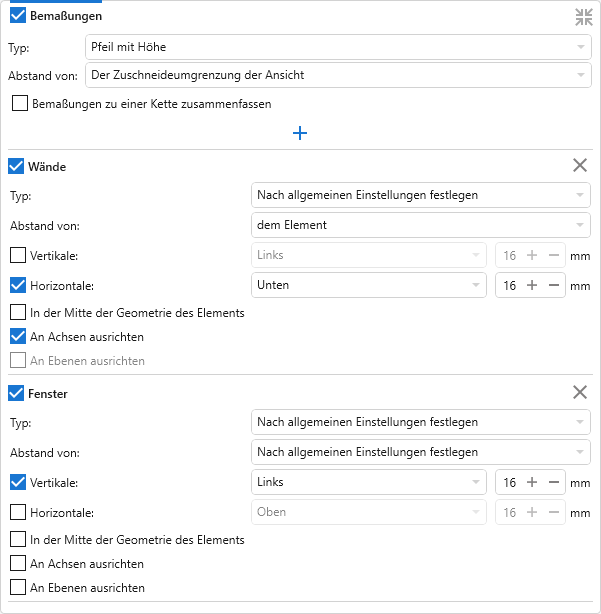The image size is (601, 614).
Task: Uncheck the Bemaßungen main checkbox
Action: point(17,16)
